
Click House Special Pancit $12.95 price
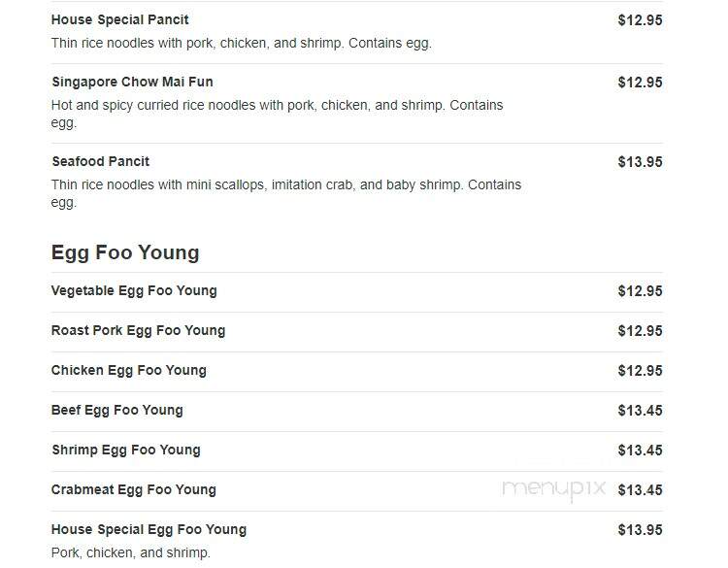pos(640,20)
